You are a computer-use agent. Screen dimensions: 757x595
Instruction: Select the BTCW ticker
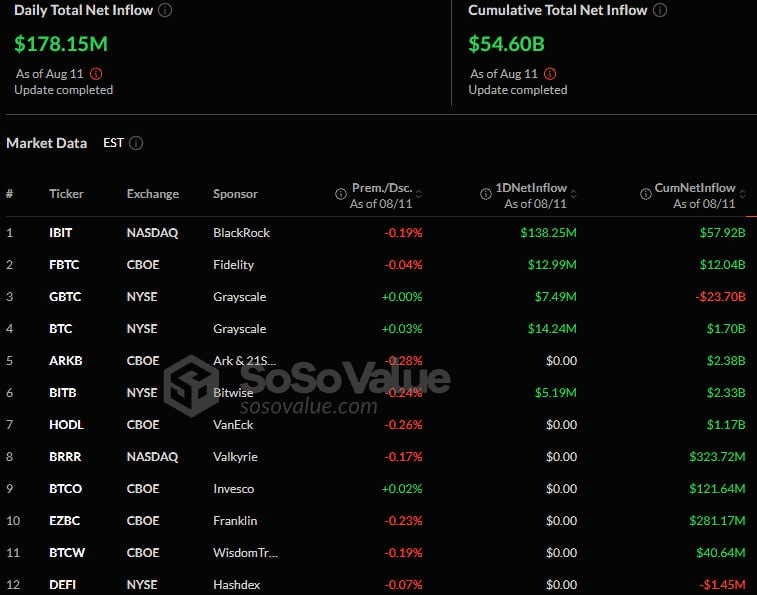(67, 552)
